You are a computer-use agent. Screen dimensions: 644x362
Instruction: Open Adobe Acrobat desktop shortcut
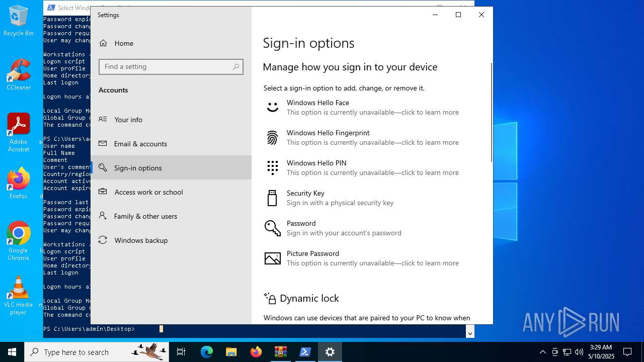[x=19, y=133]
